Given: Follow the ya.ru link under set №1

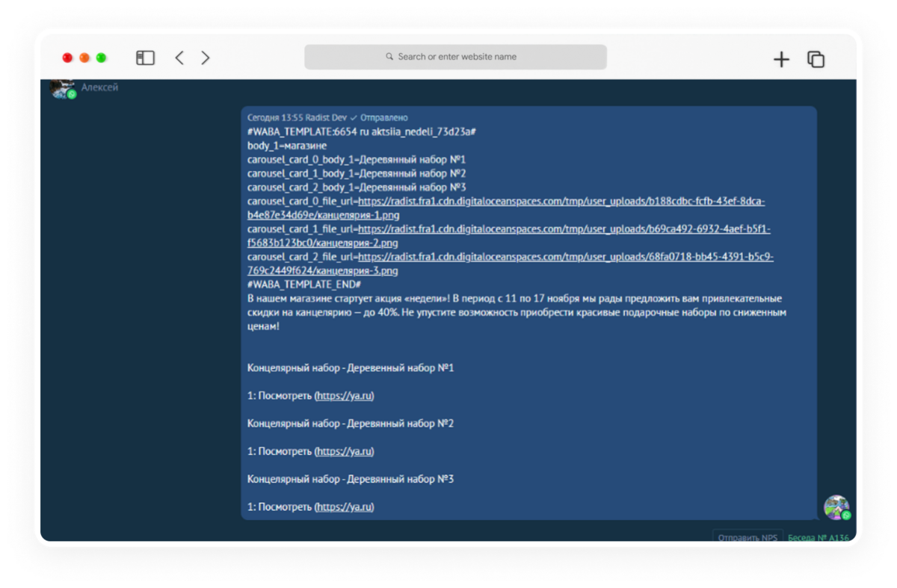Looking at the screenshot, I should [344, 396].
